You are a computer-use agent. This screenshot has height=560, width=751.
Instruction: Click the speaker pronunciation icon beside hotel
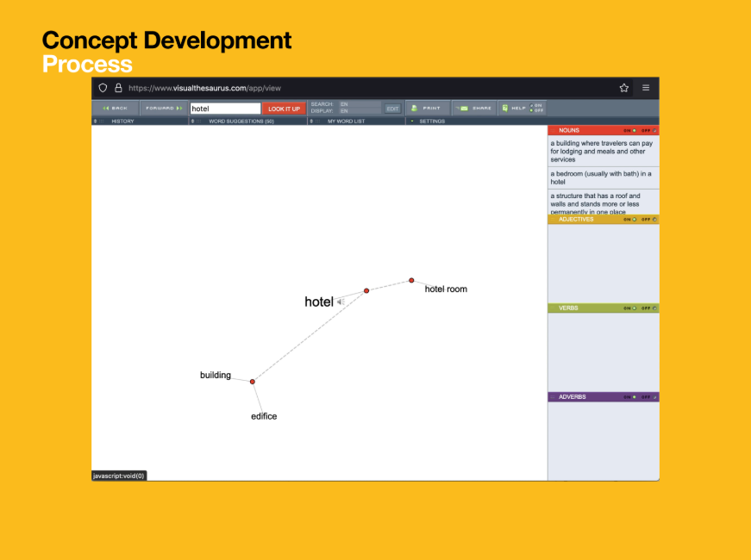[341, 302]
